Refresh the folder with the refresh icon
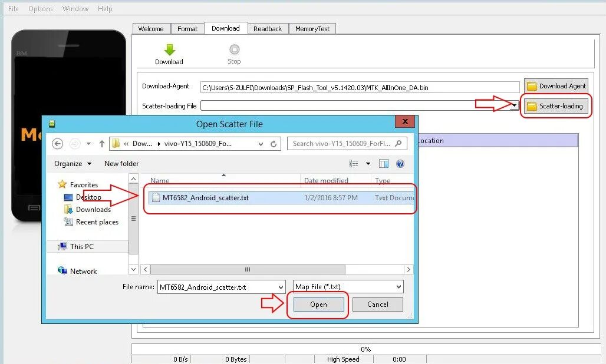Image resolution: width=606 pixels, height=364 pixels. pos(273,143)
